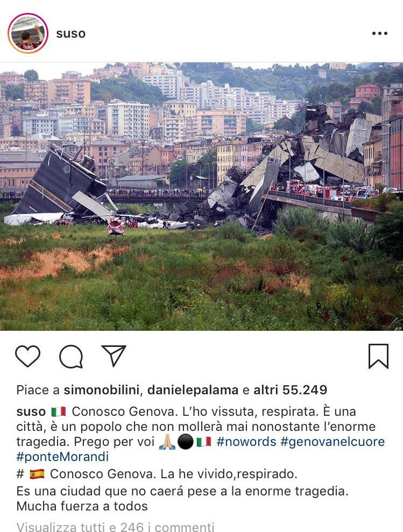Open suso's profile picture story
This screenshot has width=403, height=532.
click(28, 33)
